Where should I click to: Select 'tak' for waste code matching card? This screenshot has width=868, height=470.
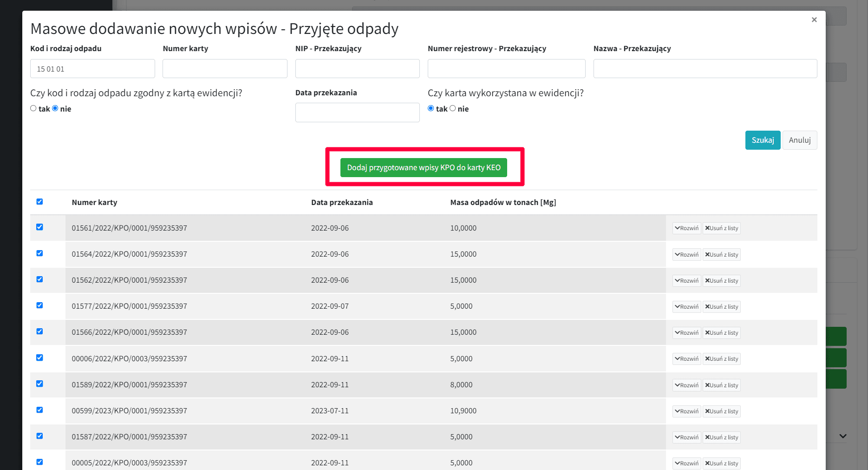(33, 108)
